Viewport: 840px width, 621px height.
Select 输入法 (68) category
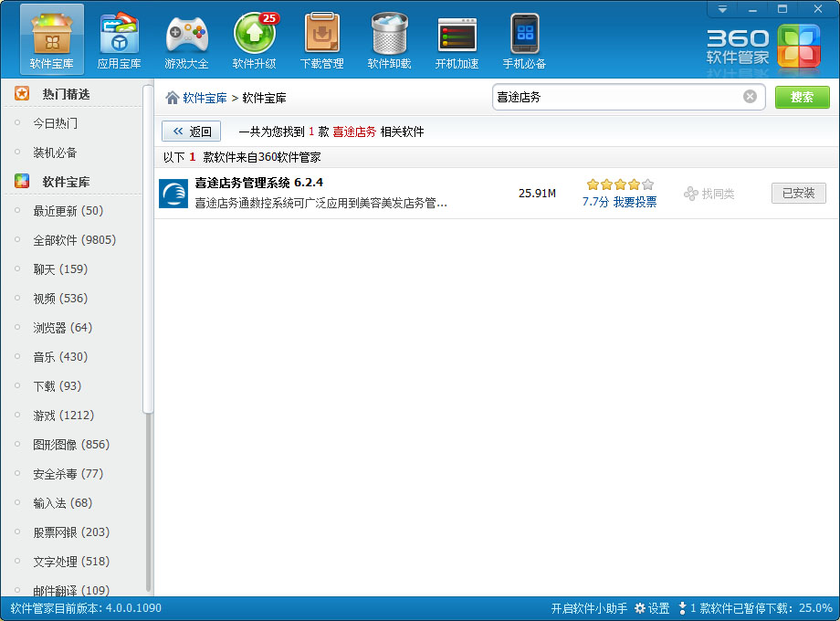(x=63, y=503)
